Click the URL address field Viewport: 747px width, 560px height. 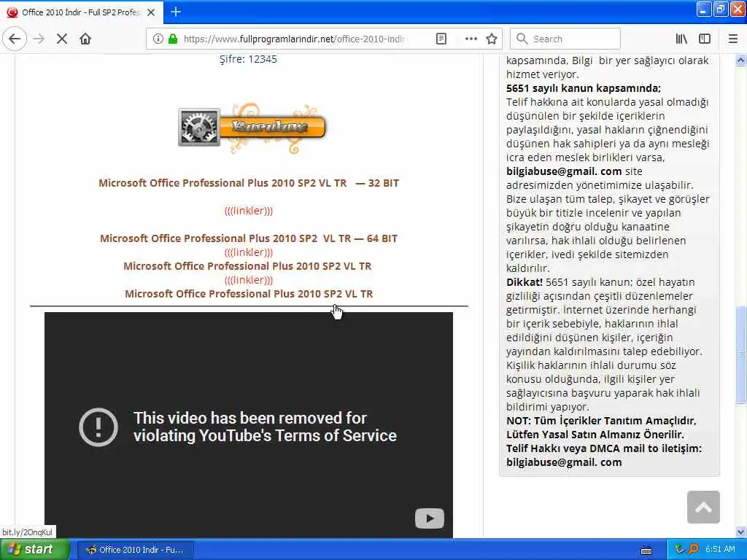pos(295,39)
